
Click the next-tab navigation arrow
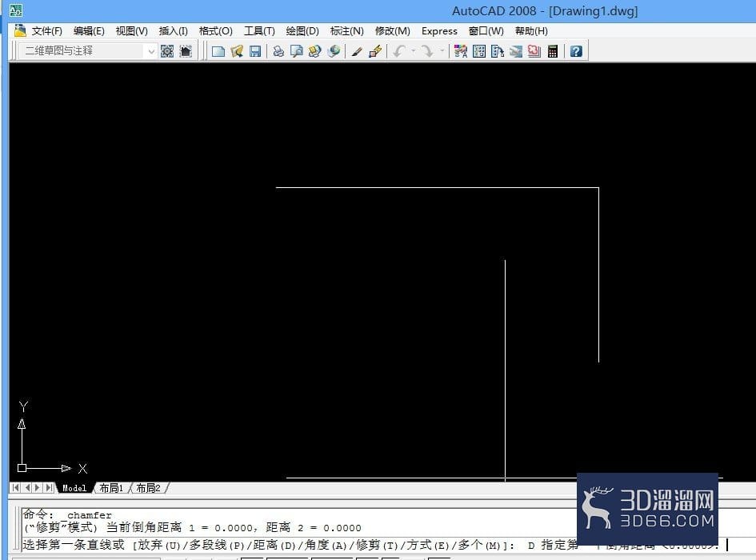point(38,488)
